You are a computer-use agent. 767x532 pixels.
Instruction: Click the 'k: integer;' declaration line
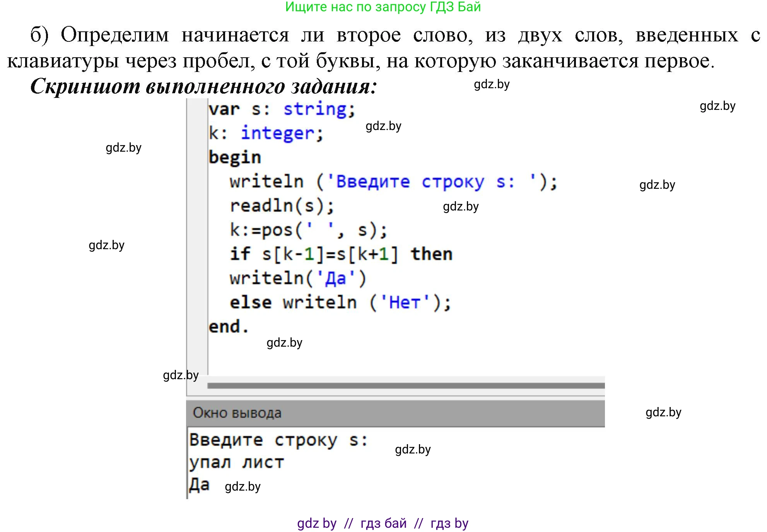click(266, 133)
